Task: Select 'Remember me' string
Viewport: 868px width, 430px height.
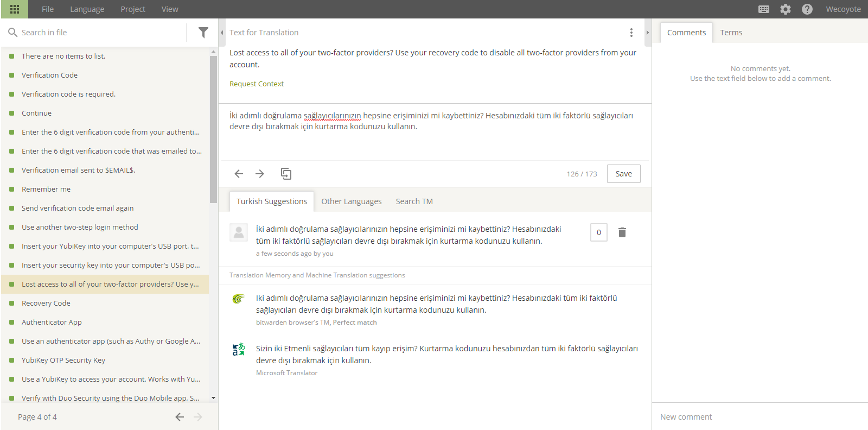Action: click(105, 189)
